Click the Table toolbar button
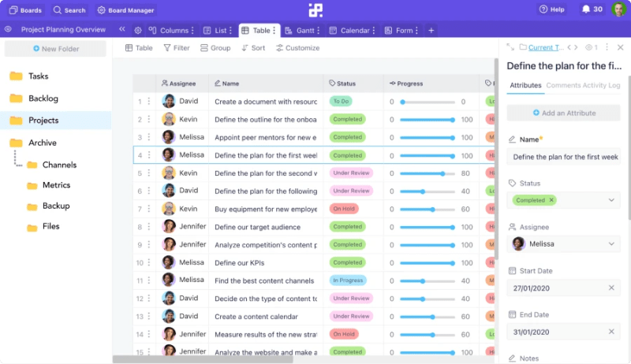The height and width of the screenshot is (364, 631). [x=139, y=48]
